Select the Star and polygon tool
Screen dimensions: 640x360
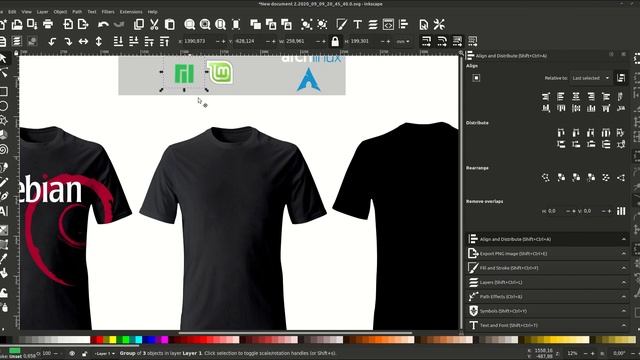(x=3, y=120)
